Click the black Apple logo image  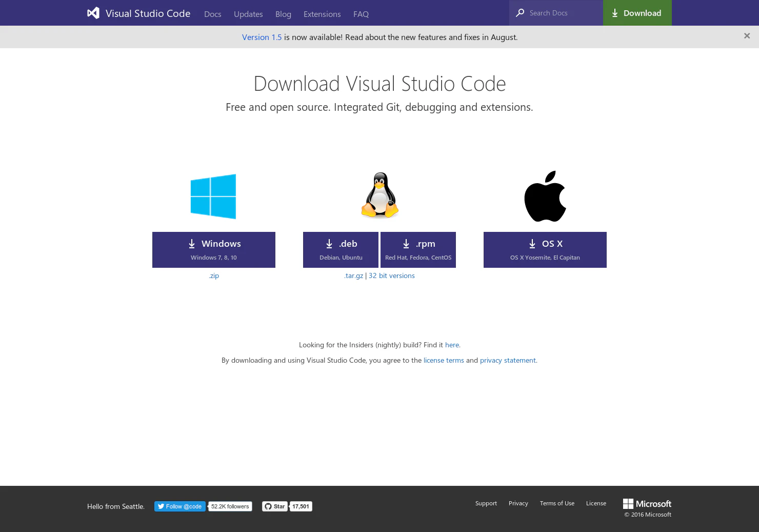[x=545, y=196]
